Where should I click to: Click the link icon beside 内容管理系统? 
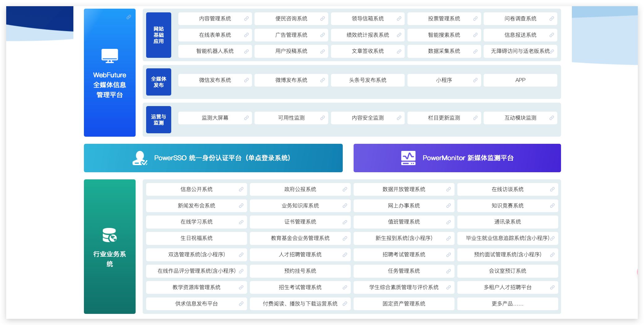pyautogui.click(x=246, y=19)
